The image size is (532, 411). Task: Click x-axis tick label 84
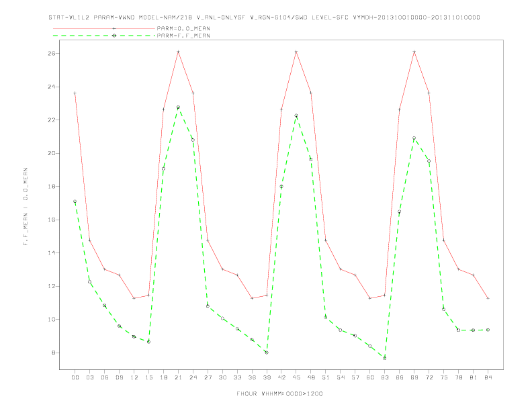[488, 377]
